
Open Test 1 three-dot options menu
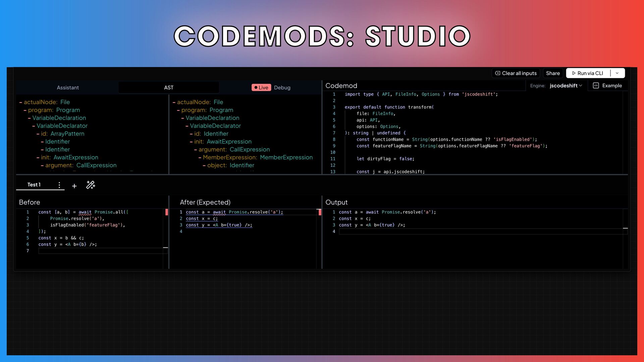59,185
